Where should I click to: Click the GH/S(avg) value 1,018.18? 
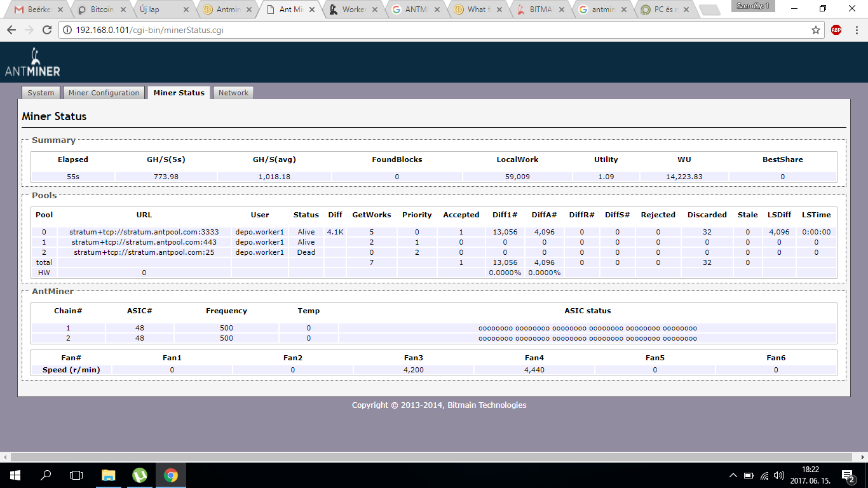point(274,177)
